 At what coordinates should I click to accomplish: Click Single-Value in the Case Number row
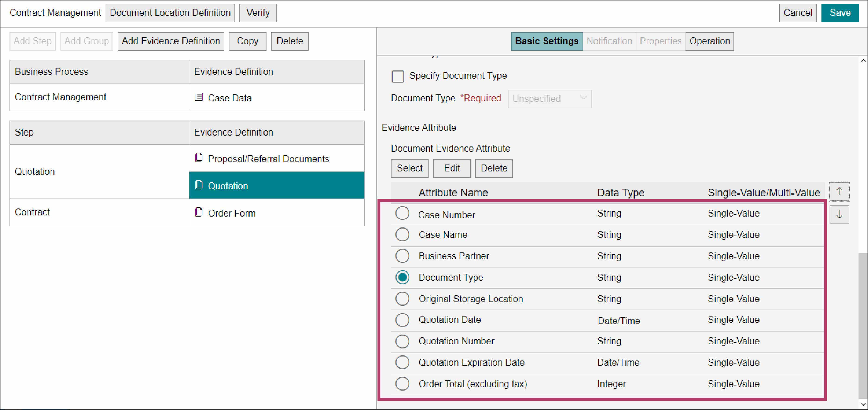coord(733,213)
